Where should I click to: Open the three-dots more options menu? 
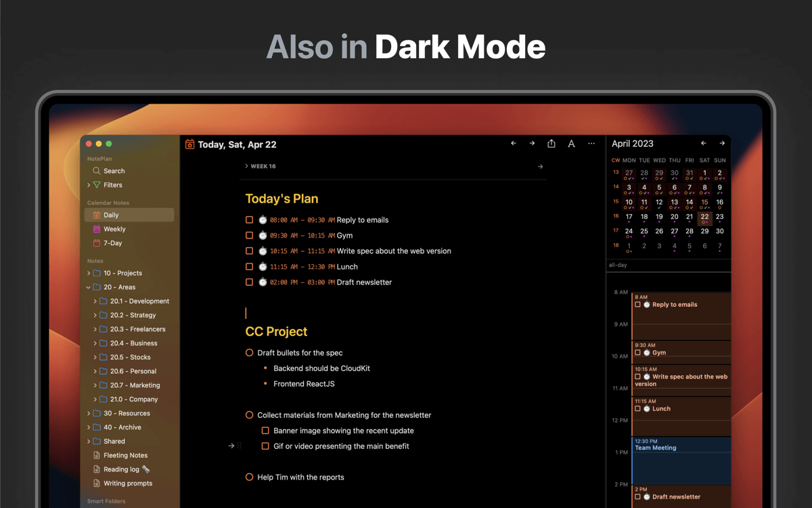click(591, 144)
